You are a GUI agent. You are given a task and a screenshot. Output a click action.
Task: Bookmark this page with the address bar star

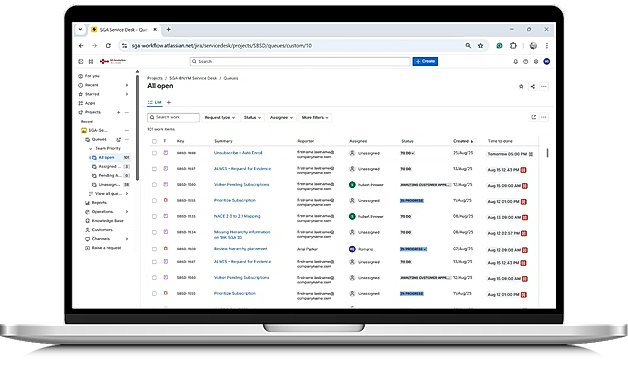(x=481, y=46)
